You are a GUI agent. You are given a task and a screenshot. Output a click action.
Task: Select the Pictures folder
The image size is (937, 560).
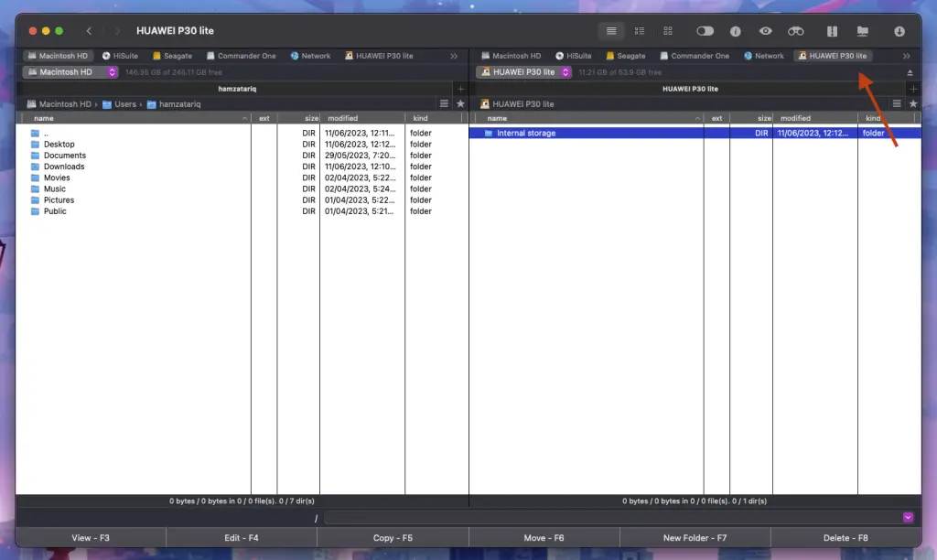pos(242,199)
